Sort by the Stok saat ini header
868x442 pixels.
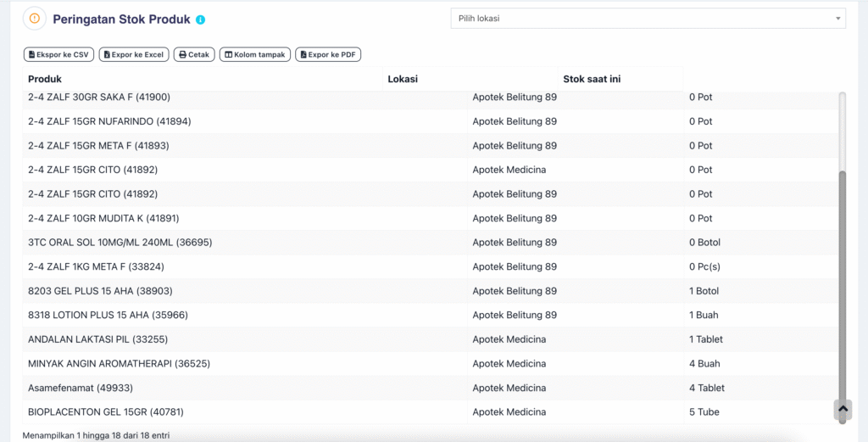click(592, 80)
